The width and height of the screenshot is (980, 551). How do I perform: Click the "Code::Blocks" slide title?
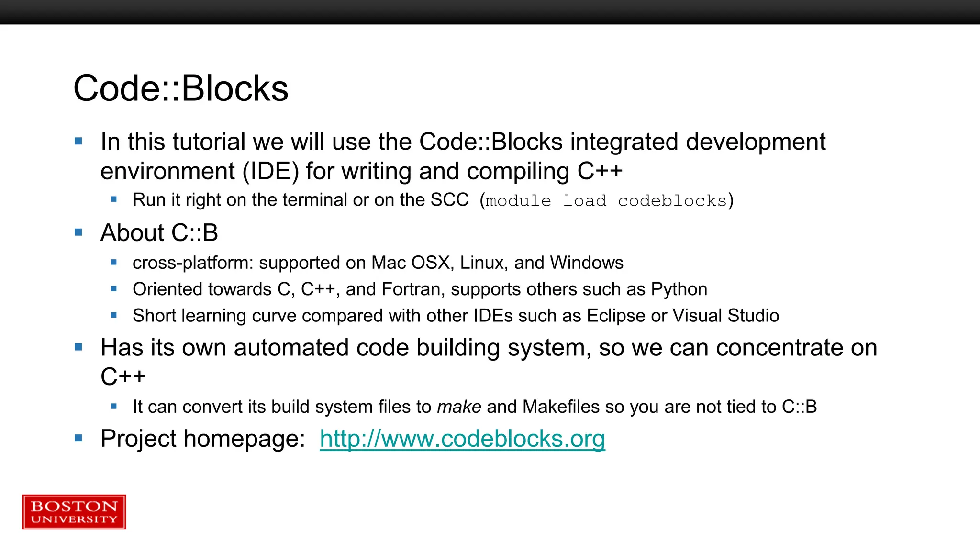[x=181, y=88]
